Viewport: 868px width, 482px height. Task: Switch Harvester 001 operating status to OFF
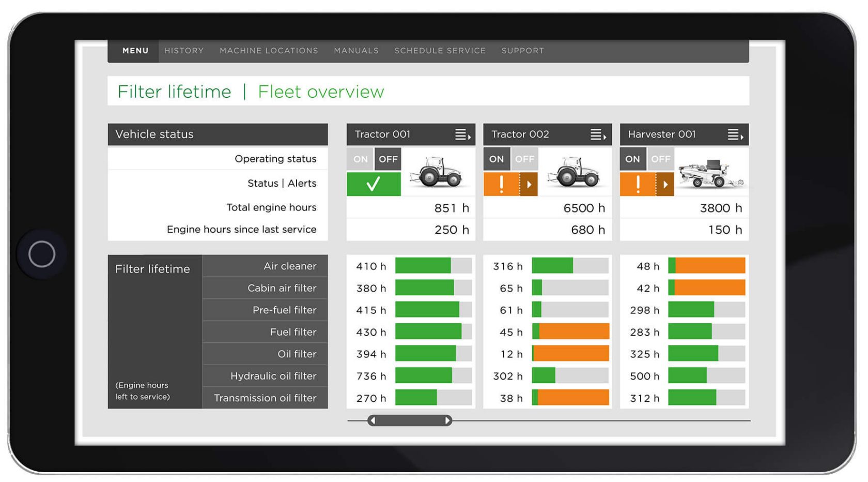(660, 159)
